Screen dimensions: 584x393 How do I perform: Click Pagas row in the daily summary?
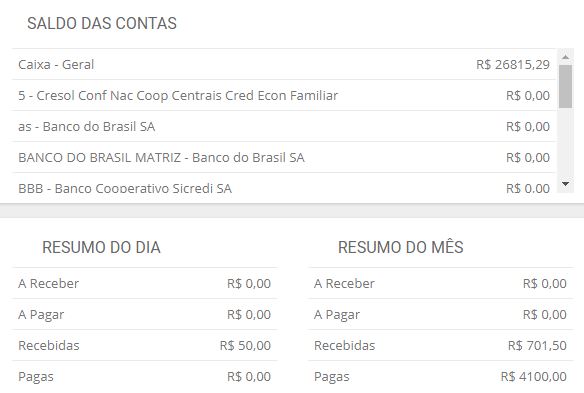click(145, 376)
